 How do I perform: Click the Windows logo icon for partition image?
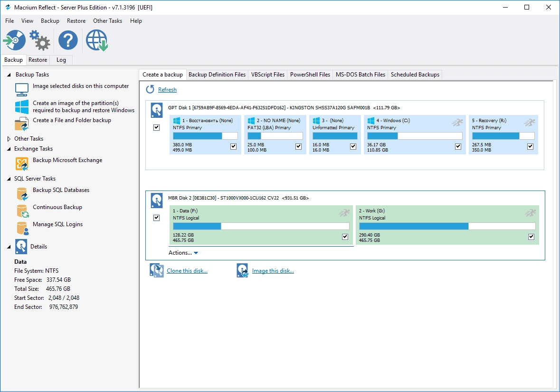(21, 107)
